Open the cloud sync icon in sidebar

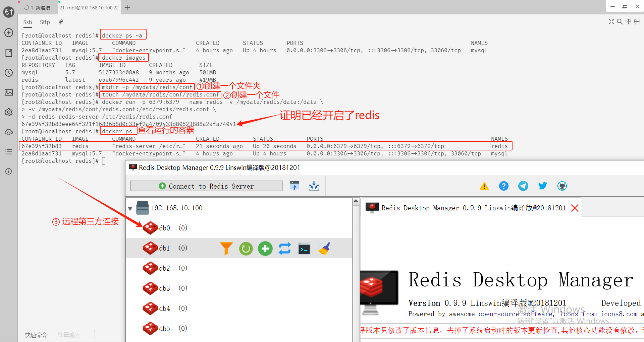(x=9, y=132)
